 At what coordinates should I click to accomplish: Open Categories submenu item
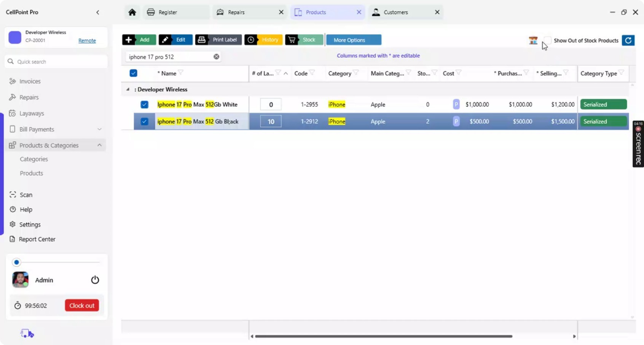(34, 159)
